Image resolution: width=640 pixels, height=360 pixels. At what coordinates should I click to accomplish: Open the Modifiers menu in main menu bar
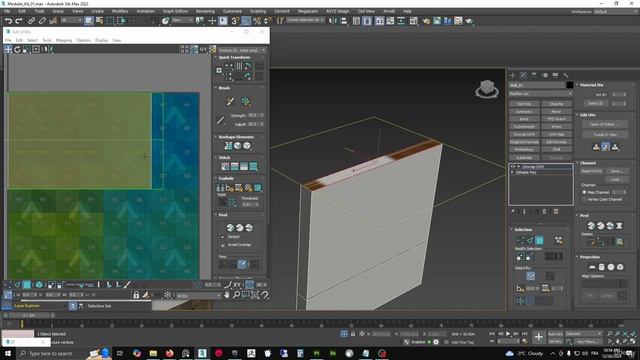[120, 11]
